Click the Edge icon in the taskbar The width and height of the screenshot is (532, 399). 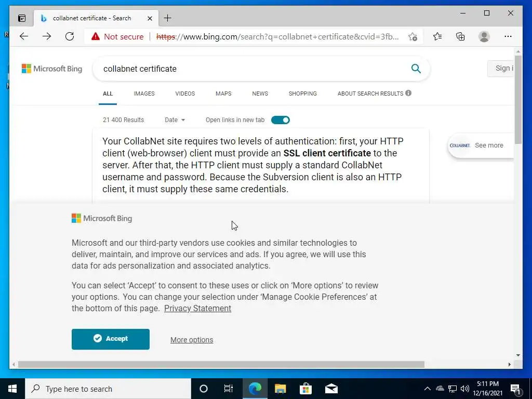coord(255,389)
